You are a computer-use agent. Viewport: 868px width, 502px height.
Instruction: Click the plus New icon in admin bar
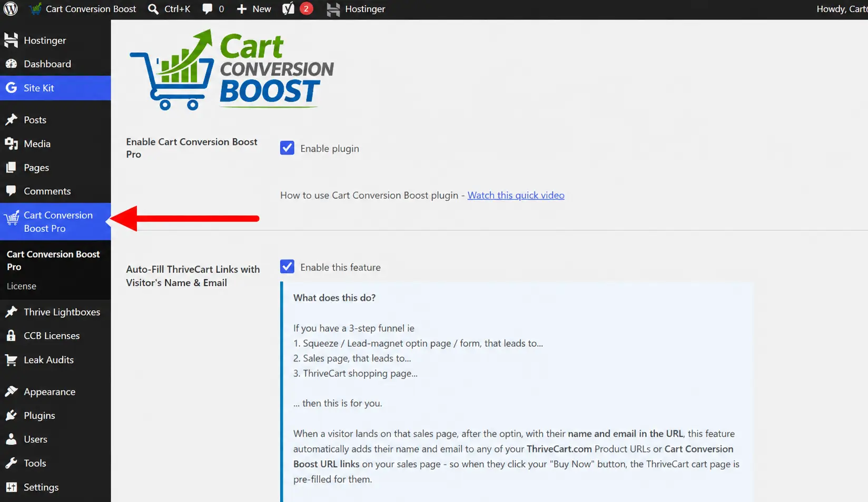(x=242, y=9)
